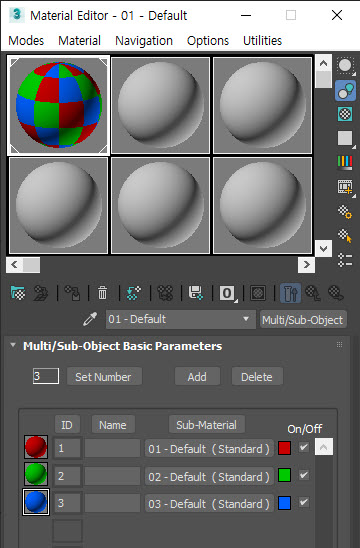Click the Video Color Check icon
The height and width of the screenshot is (548, 360).
pos(345,162)
